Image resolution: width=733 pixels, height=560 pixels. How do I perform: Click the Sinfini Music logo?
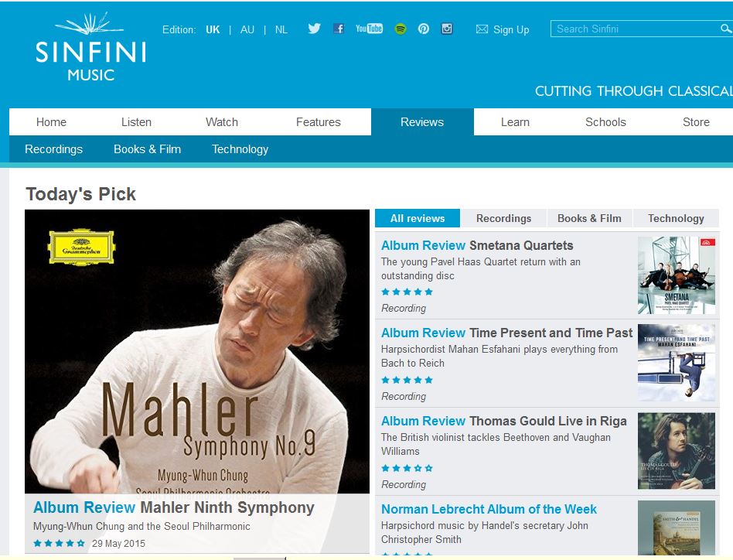[90, 46]
